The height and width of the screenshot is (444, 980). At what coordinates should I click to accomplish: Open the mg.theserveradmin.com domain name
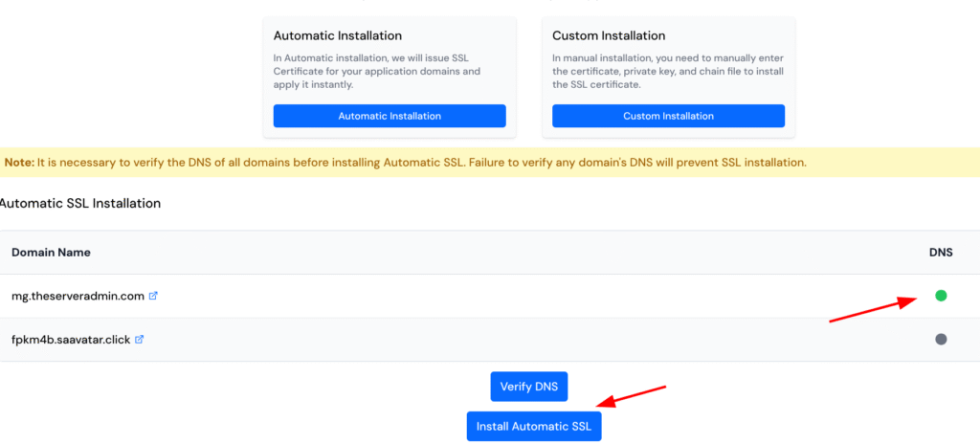point(78,296)
